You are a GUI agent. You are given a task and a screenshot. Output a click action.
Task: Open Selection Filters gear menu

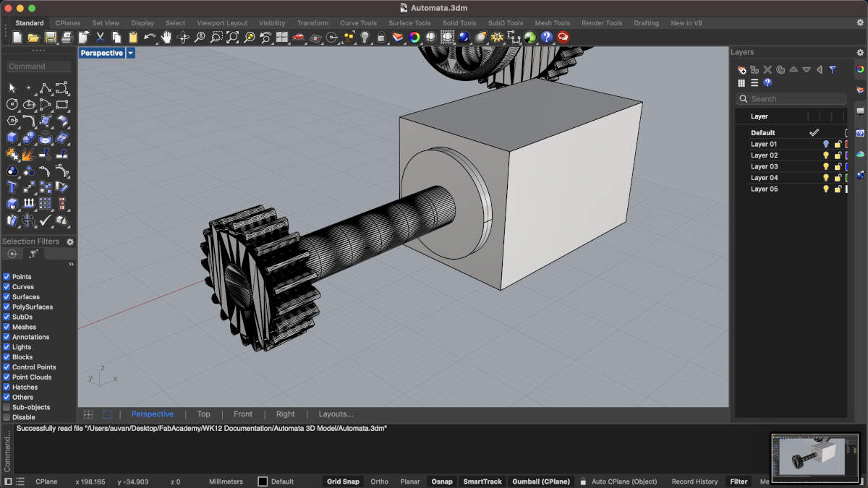click(70, 241)
